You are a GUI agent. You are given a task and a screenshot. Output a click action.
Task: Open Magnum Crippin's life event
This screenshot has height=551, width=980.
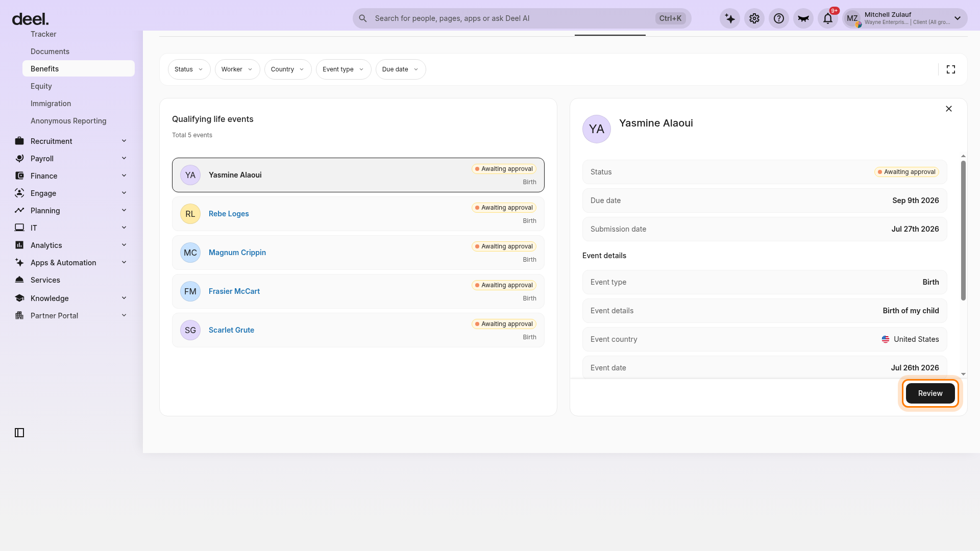[358, 253]
